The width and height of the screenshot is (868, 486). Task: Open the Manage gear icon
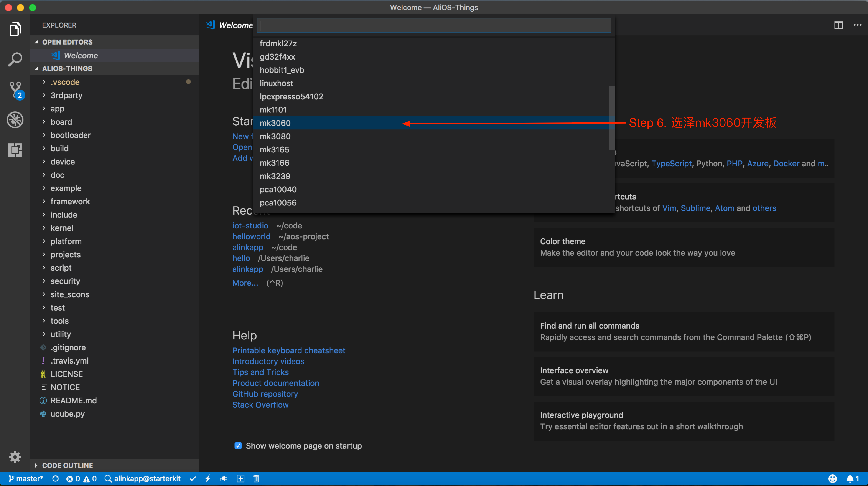pos(15,457)
